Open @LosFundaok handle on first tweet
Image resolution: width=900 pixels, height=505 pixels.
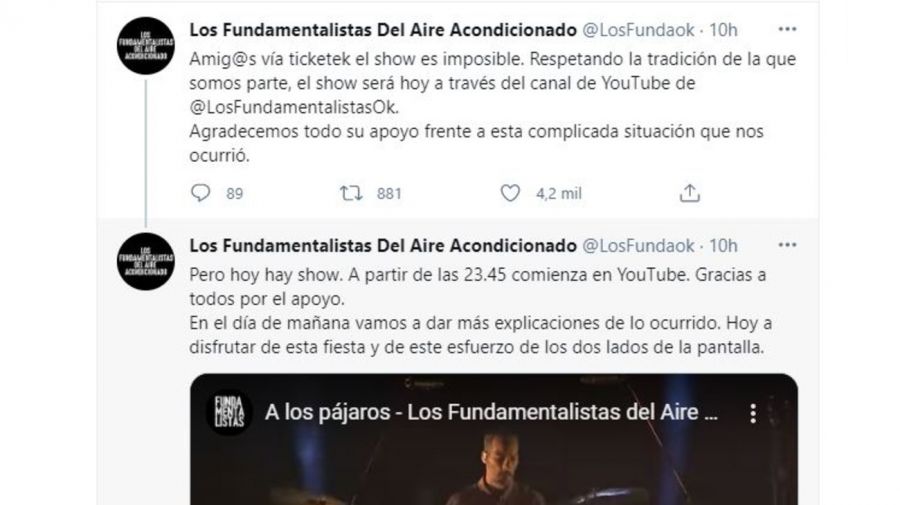tap(638, 30)
